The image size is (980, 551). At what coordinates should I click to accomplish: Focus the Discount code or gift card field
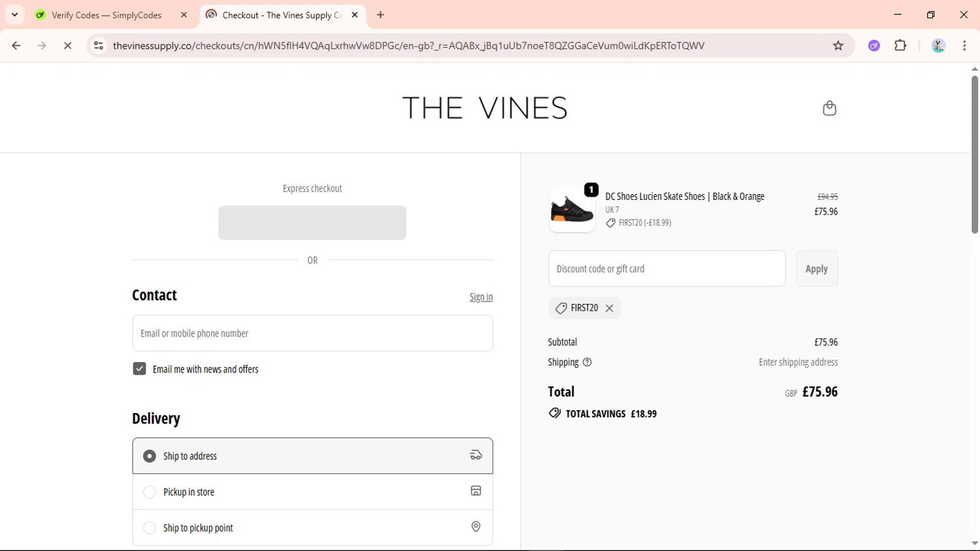[667, 269]
